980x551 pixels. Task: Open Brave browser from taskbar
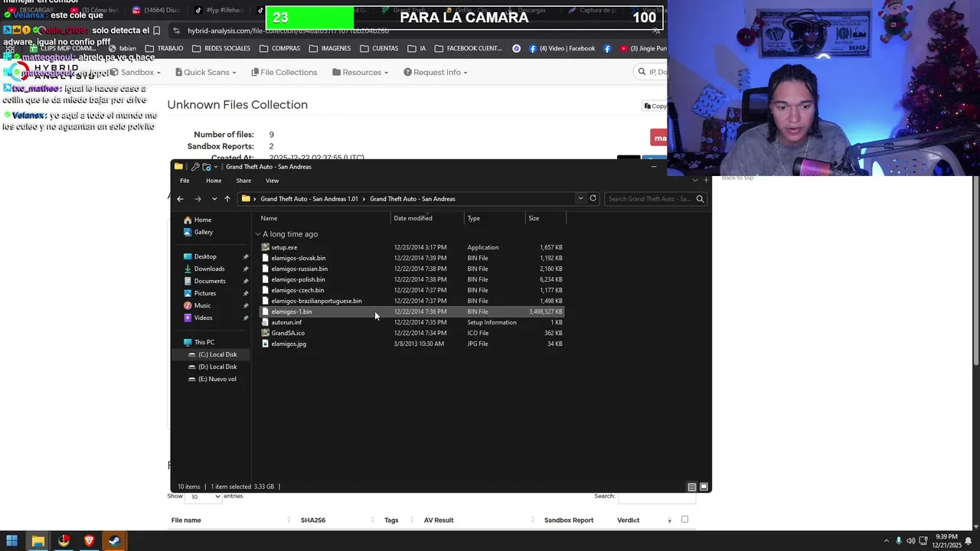pos(89,541)
